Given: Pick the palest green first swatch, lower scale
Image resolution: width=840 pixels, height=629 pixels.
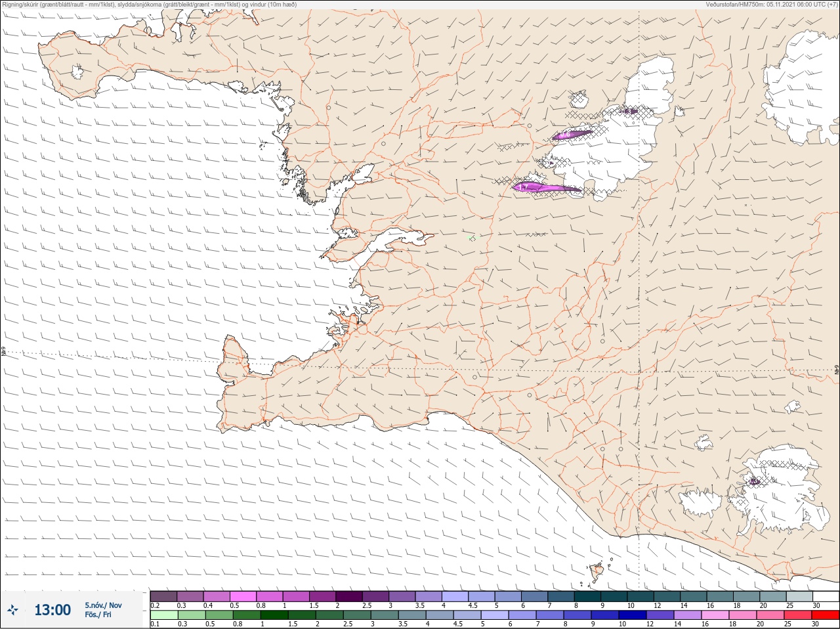Looking at the screenshot, I should tap(163, 615).
